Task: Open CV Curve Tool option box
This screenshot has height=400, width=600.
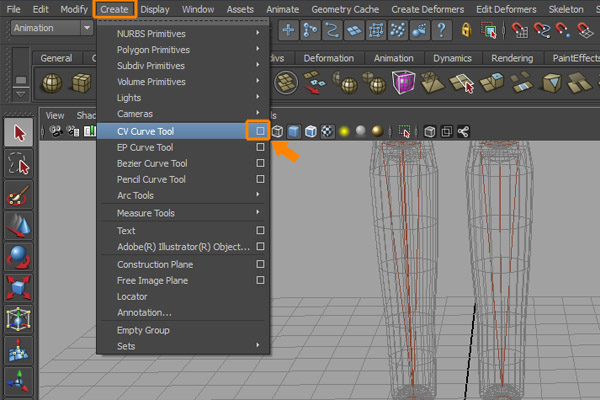Action: coord(260,131)
